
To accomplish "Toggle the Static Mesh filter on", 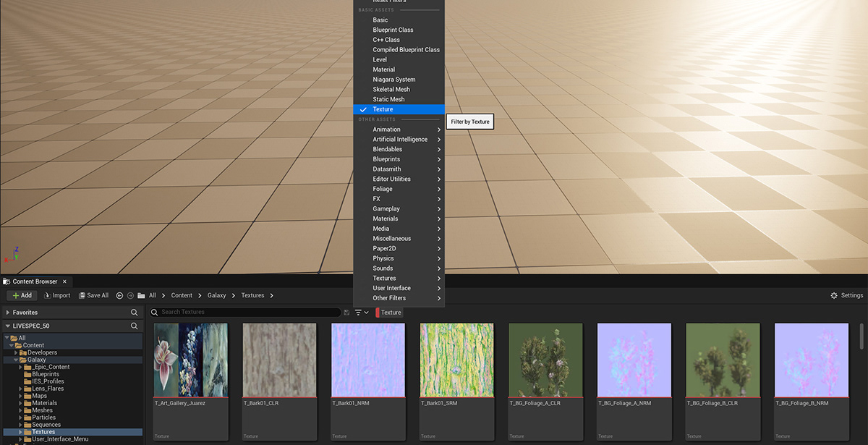I will coord(388,98).
